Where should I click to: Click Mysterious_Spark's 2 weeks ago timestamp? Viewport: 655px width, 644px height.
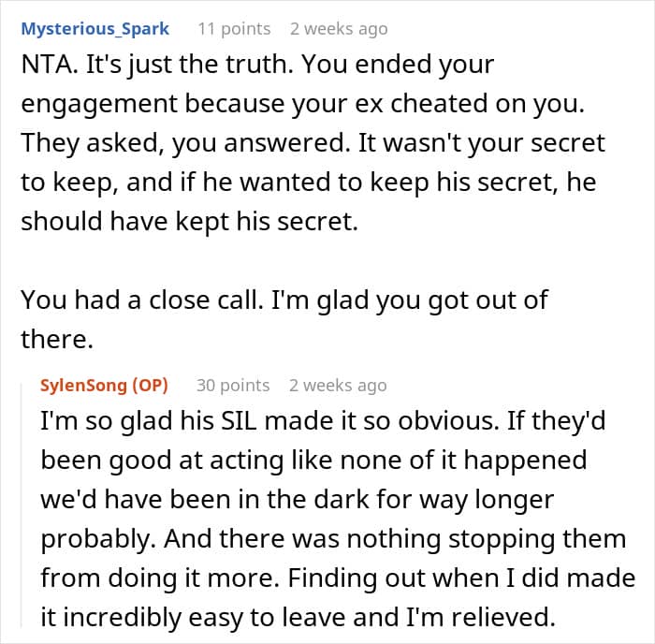tap(338, 29)
